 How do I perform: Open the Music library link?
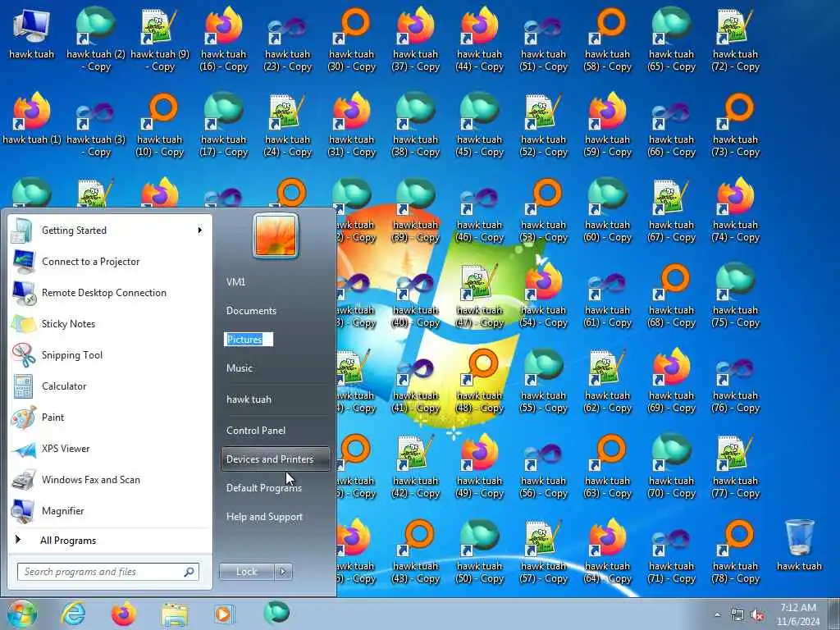click(x=240, y=368)
